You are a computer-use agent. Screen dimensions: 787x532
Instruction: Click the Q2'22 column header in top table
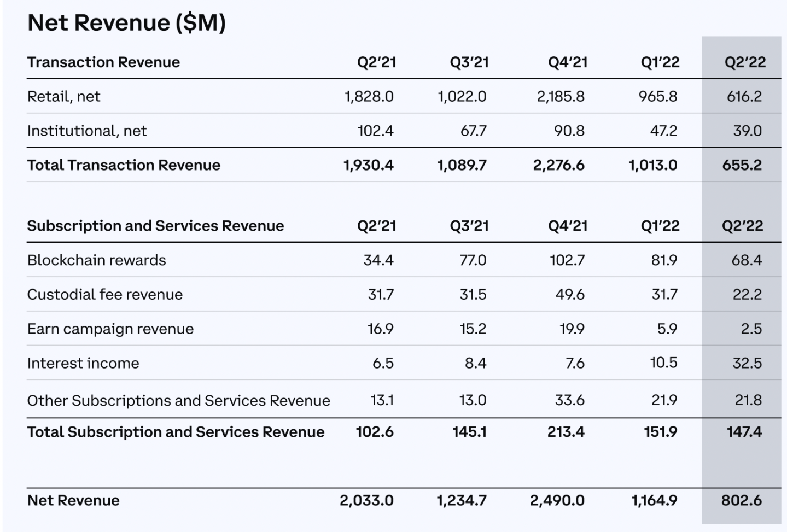745,62
